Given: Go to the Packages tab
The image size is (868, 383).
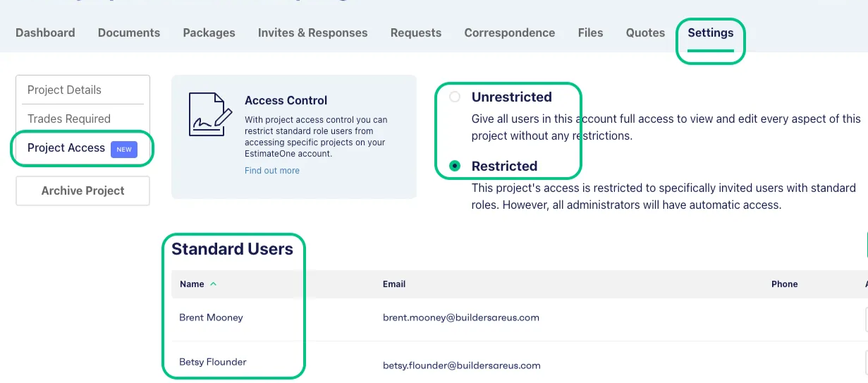Looking at the screenshot, I should (x=209, y=32).
